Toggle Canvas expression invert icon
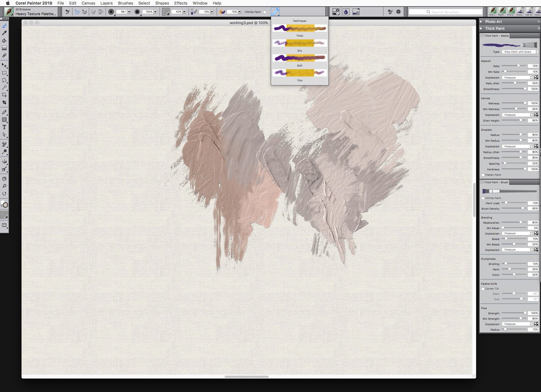Image resolution: width=541 pixels, height=392 pixels. click(536, 115)
